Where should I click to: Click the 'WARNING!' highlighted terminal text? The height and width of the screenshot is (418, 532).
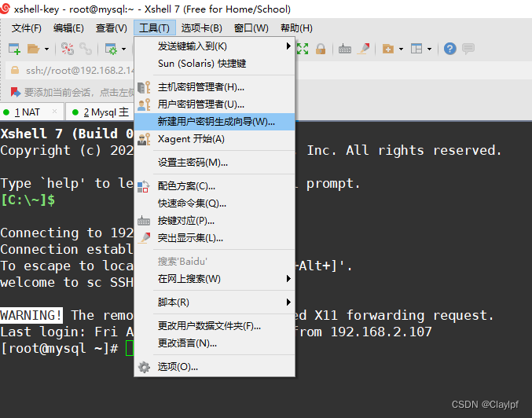pos(31,315)
